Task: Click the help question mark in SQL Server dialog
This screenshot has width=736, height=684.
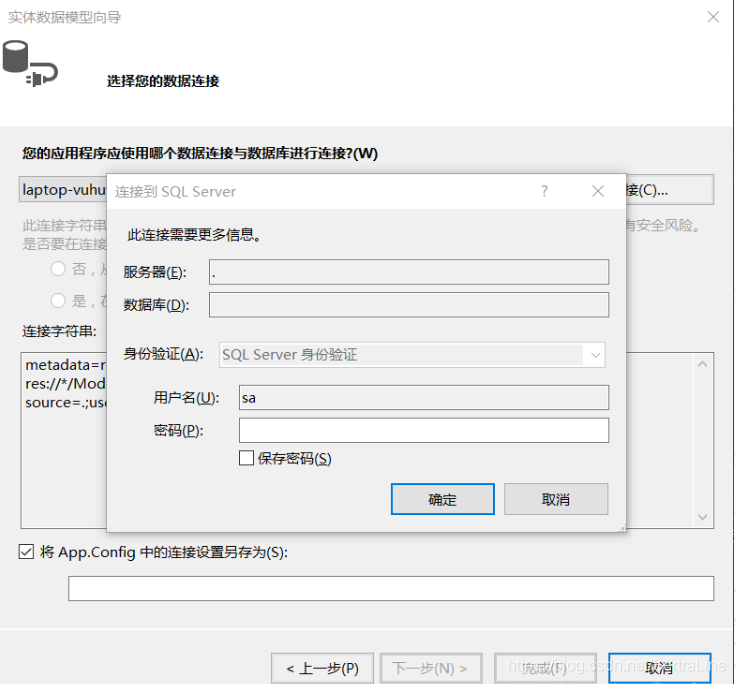Action: [x=544, y=191]
